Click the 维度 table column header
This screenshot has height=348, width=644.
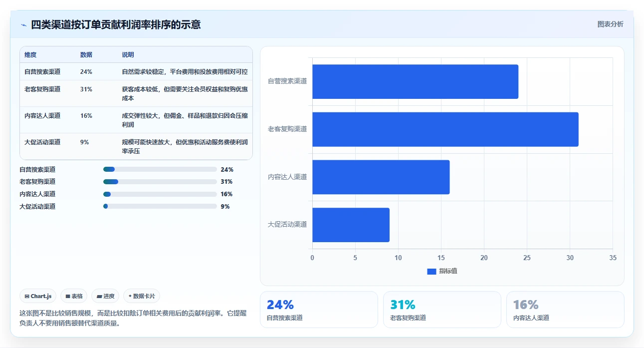pos(30,55)
